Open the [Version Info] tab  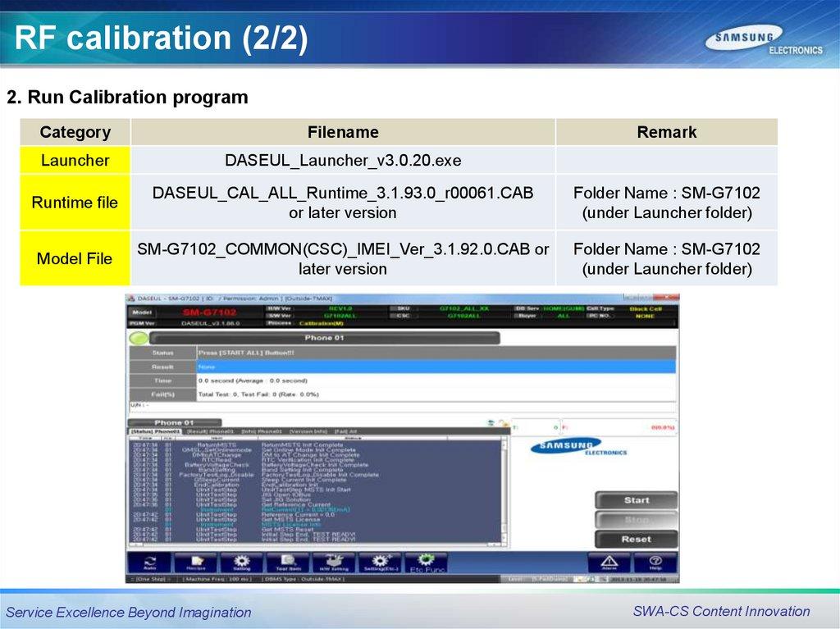tap(308, 431)
